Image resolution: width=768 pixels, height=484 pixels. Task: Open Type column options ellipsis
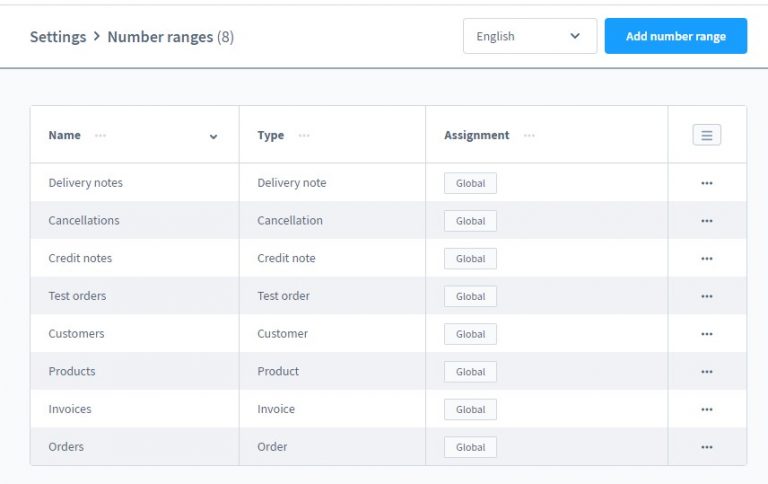[x=304, y=135]
